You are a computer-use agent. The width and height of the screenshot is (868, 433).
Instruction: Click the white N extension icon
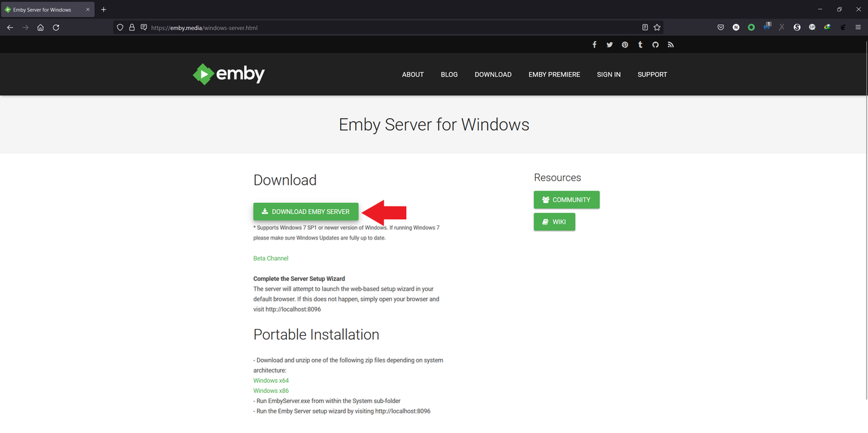[736, 28]
